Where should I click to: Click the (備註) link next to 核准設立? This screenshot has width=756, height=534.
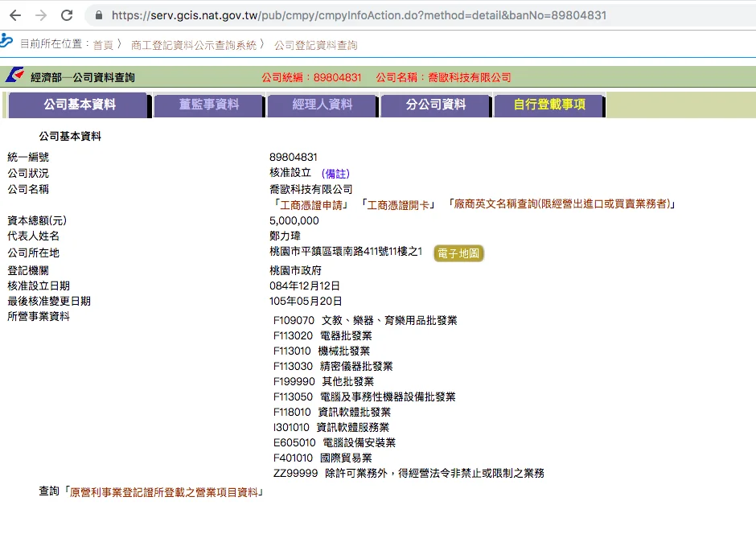(x=335, y=173)
